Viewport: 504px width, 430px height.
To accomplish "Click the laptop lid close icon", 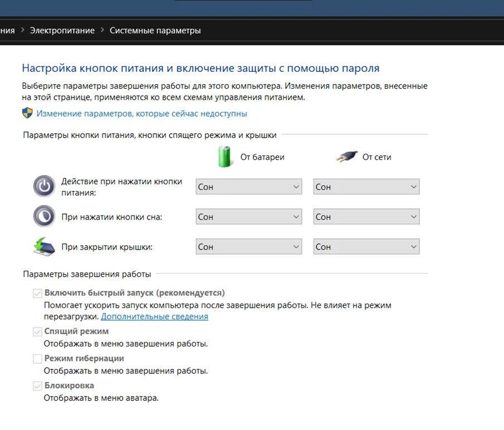I will coord(44,246).
